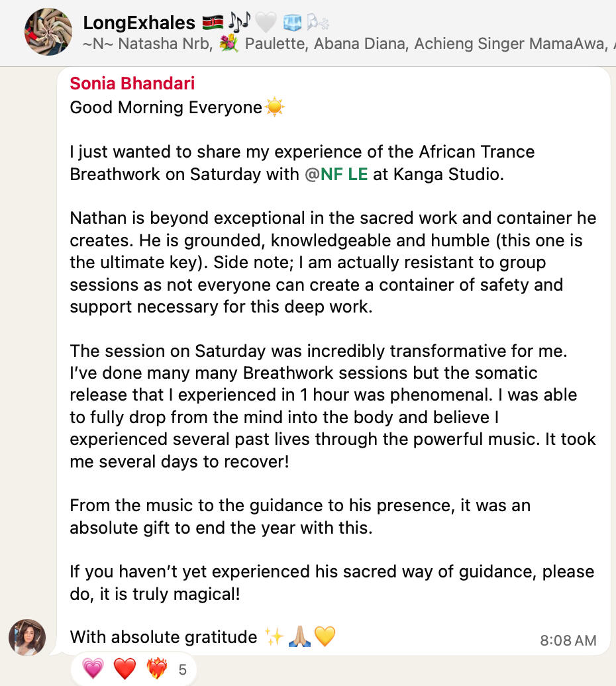Image resolution: width=616 pixels, height=686 pixels.
Task: Select the pink sparkling heart reaction
Action: coord(93,669)
